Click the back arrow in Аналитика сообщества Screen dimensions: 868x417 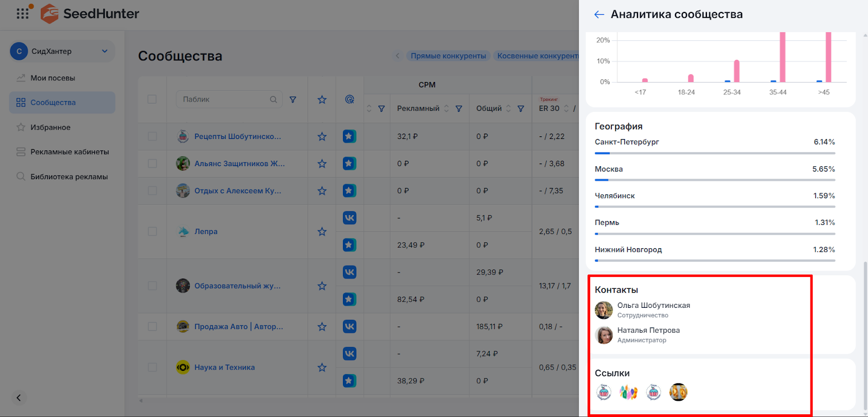coord(599,15)
